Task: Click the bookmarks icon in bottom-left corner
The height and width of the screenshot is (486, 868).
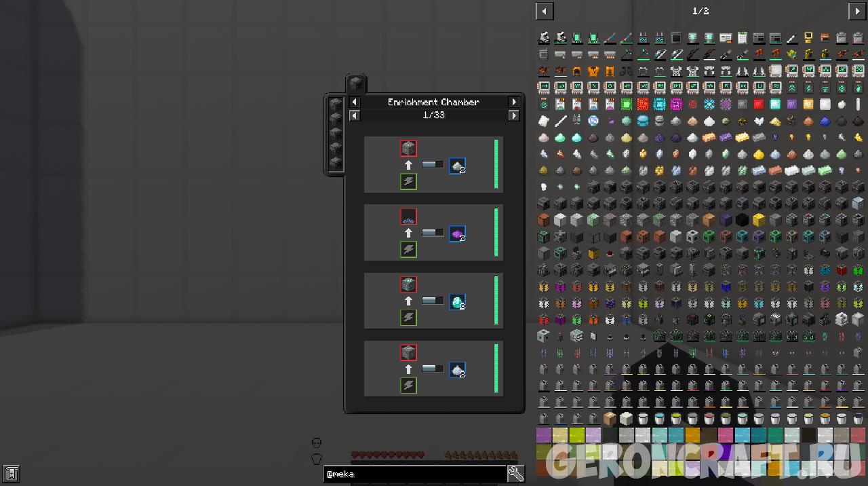Action: [12, 473]
